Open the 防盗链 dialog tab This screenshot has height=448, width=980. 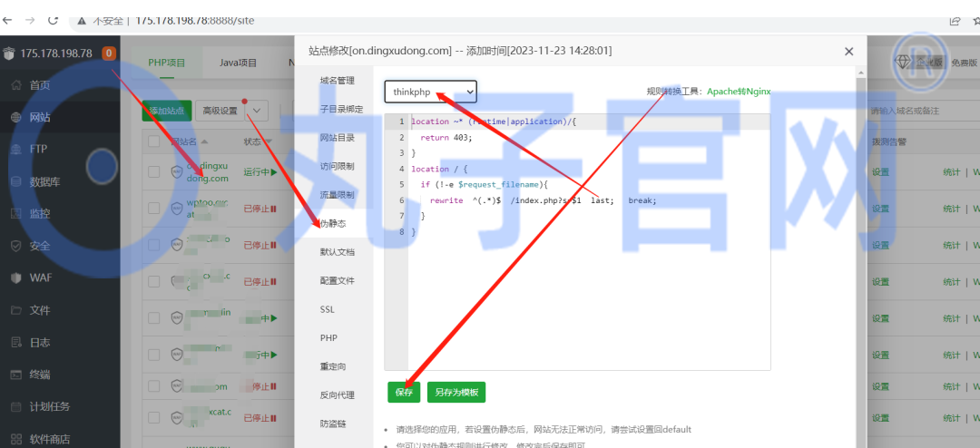[333, 424]
